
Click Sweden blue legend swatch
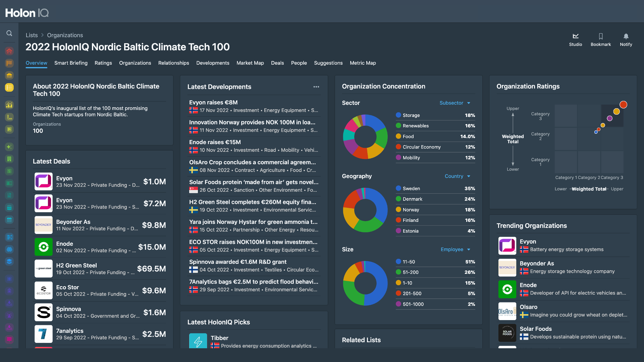tap(398, 188)
